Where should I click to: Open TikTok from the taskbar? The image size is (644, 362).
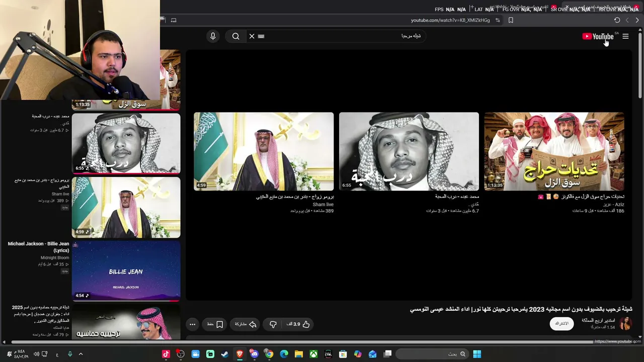point(166,354)
